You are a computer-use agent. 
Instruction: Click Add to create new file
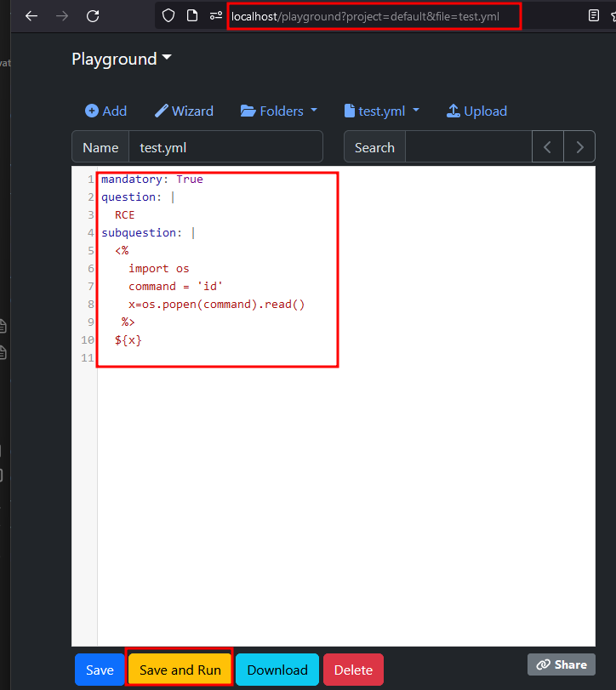106,111
